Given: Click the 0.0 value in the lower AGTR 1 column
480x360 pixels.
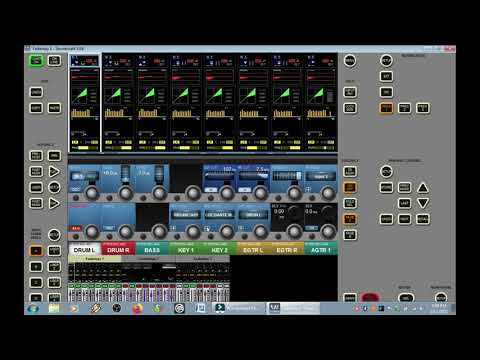Looking at the screenshot, I should coord(311,211).
